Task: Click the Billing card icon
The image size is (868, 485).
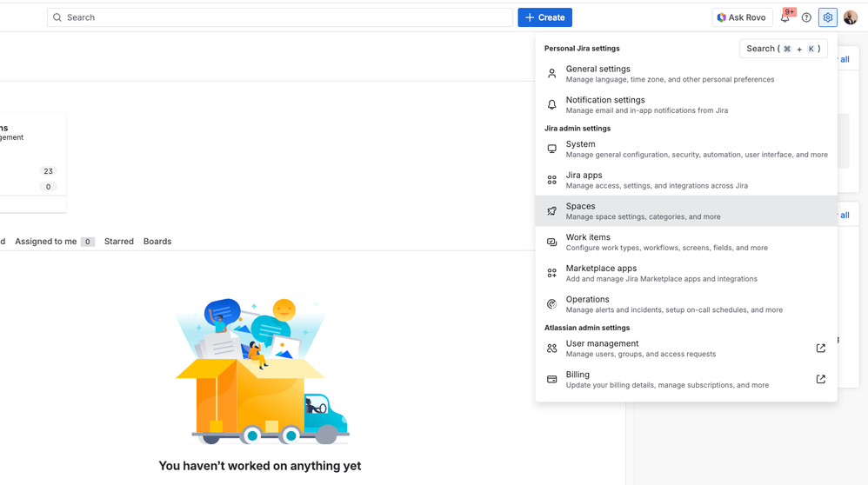Action: pyautogui.click(x=552, y=379)
